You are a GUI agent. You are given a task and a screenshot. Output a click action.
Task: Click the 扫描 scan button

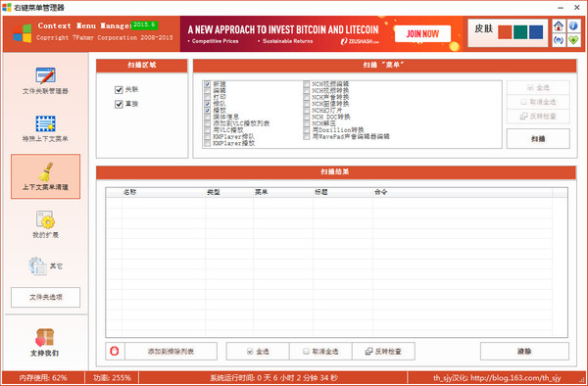pyautogui.click(x=538, y=139)
